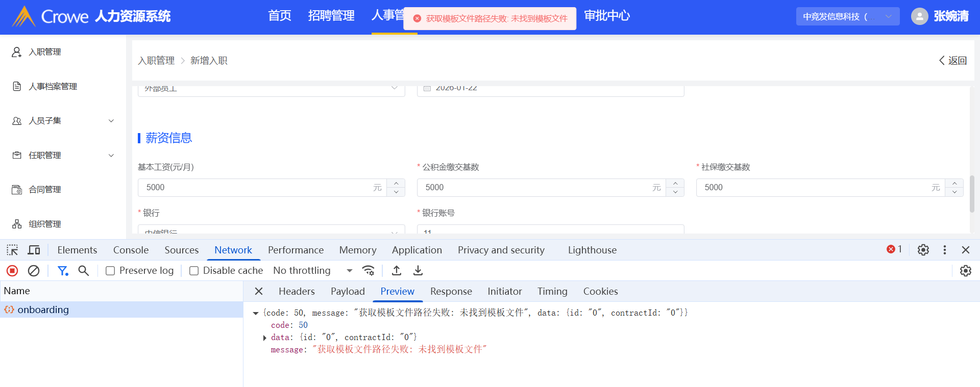The height and width of the screenshot is (387, 980).
Task: Show the Cookies tab
Action: click(x=601, y=291)
